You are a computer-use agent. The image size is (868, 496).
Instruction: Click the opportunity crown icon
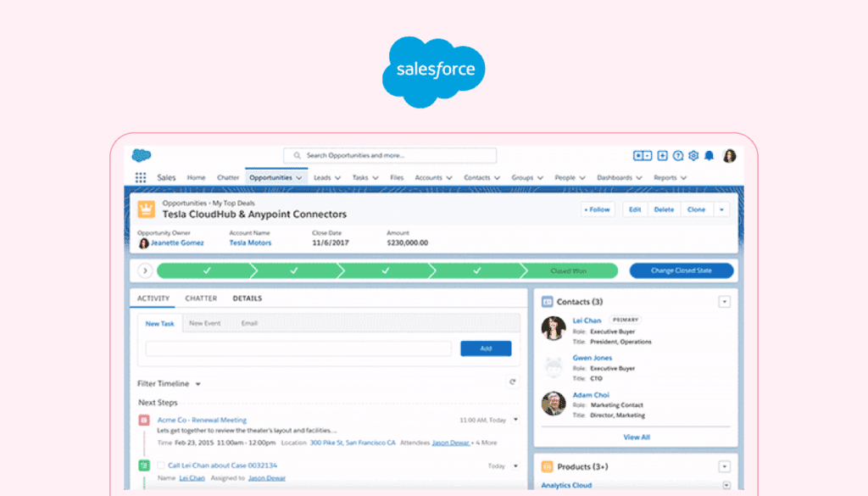146,209
